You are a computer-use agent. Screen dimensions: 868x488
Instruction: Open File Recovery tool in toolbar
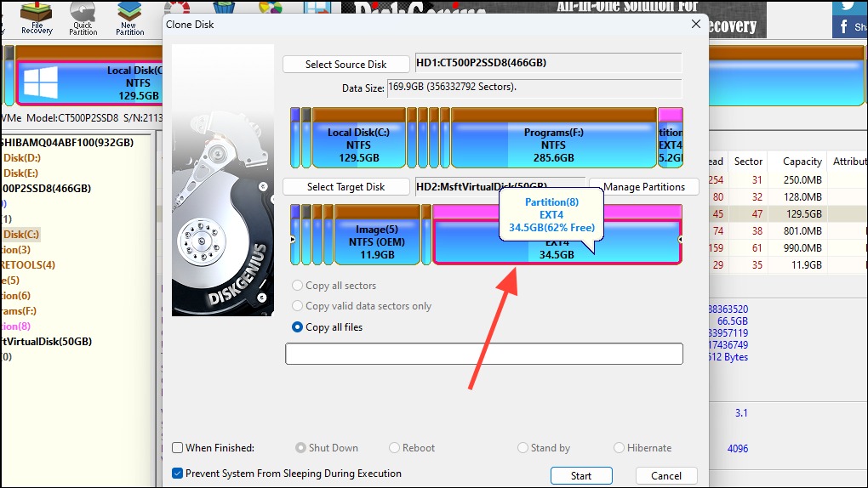pyautogui.click(x=37, y=18)
